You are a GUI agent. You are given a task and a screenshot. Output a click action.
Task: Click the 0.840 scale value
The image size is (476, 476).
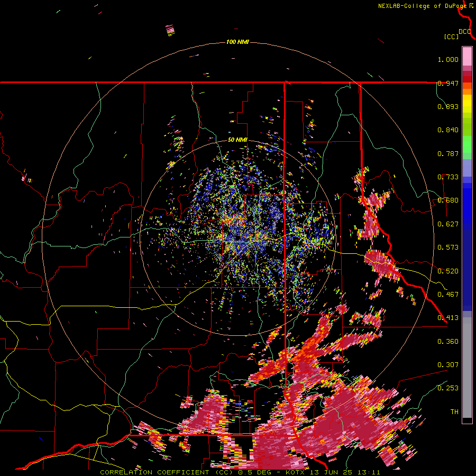point(448,130)
